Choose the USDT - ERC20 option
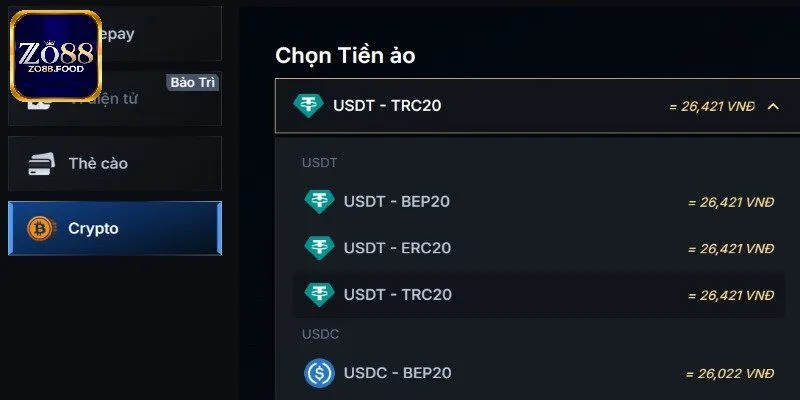The width and height of the screenshot is (800, 400). [x=397, y=248]
